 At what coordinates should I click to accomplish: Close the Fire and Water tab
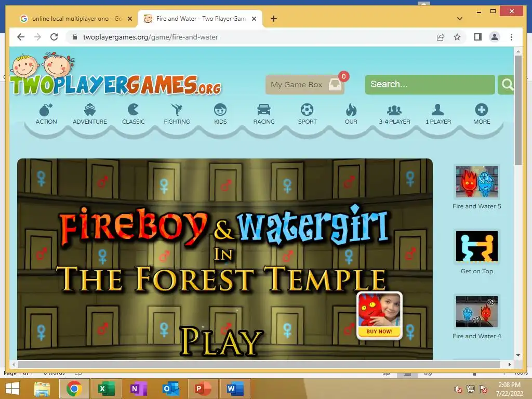[254, 19]
